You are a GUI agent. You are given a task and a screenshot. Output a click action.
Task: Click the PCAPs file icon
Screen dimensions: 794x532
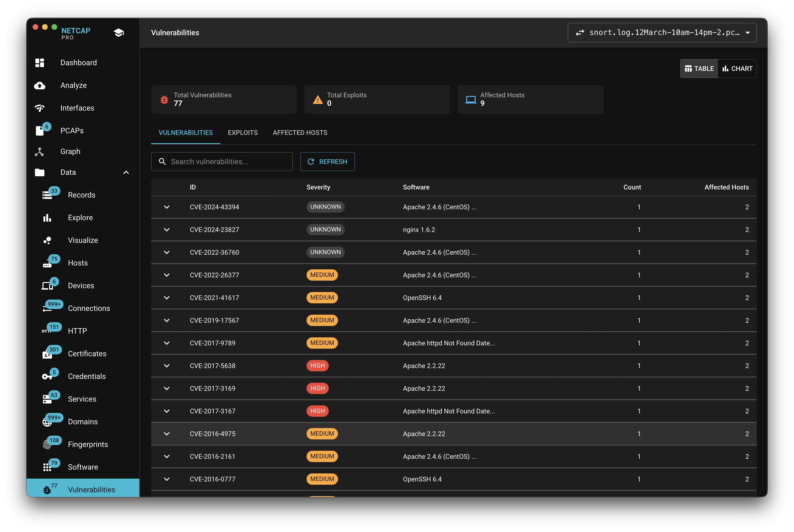coord(40,131)
